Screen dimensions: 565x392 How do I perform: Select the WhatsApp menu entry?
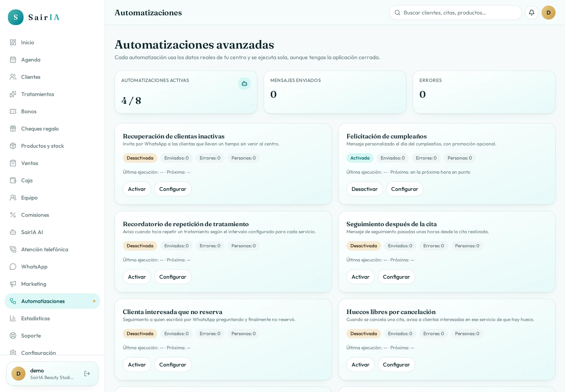pyautogui.click(x=52, y=267)
